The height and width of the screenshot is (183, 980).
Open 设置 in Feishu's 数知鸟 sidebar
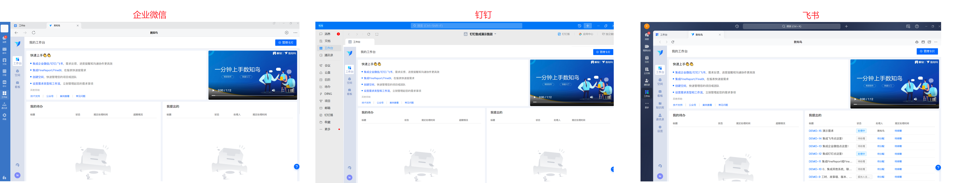(660, 129)
